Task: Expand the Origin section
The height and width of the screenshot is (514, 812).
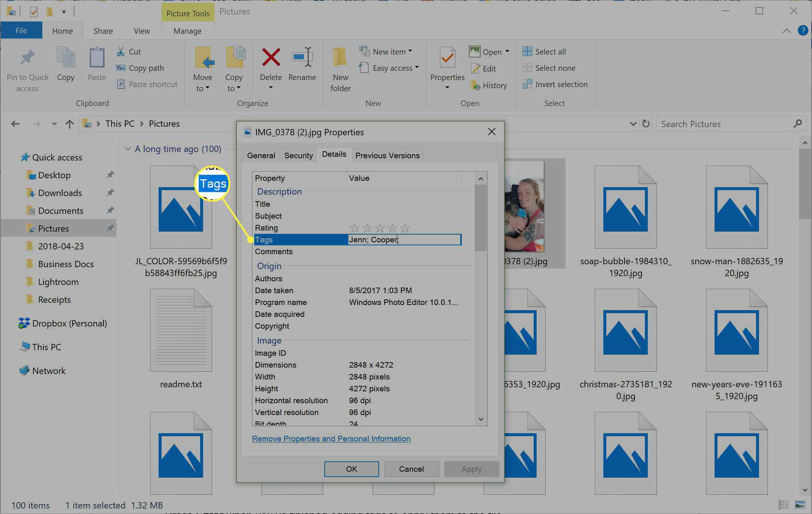Action: tap(269, 266)
